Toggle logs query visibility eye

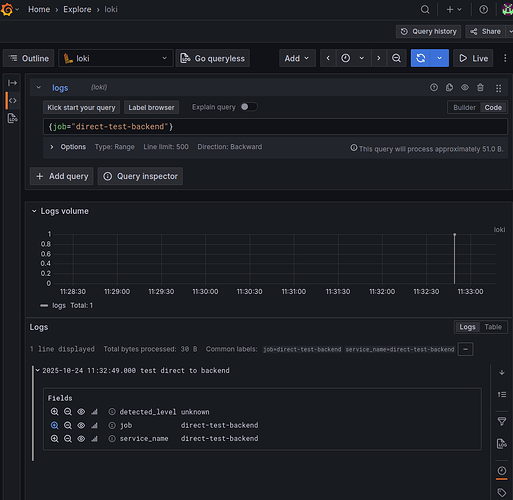tap(465, 87)
